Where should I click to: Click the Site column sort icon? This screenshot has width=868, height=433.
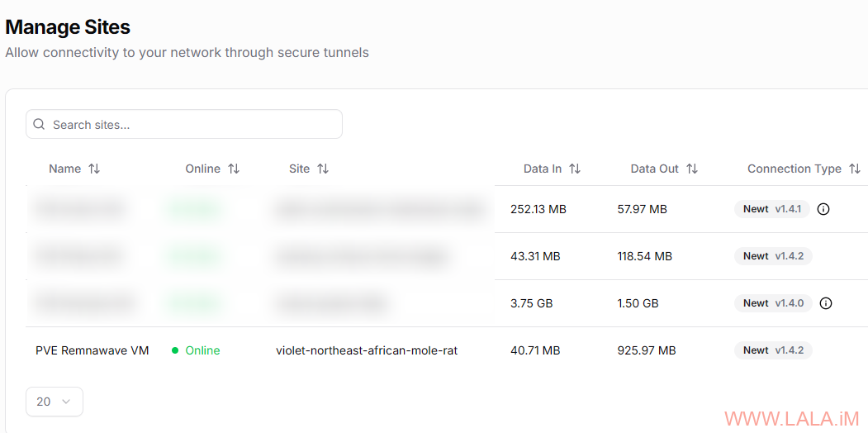323,169
